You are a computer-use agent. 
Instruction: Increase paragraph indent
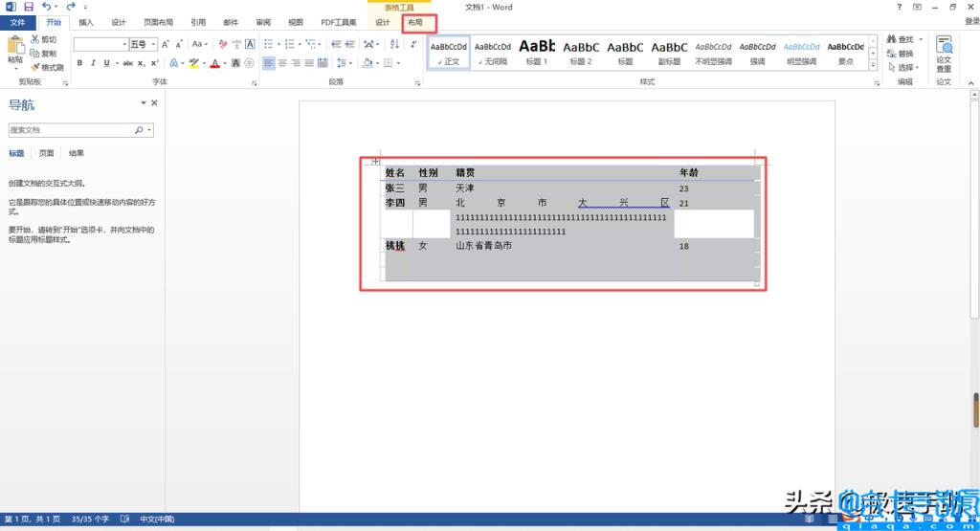(x=350, y=44)
